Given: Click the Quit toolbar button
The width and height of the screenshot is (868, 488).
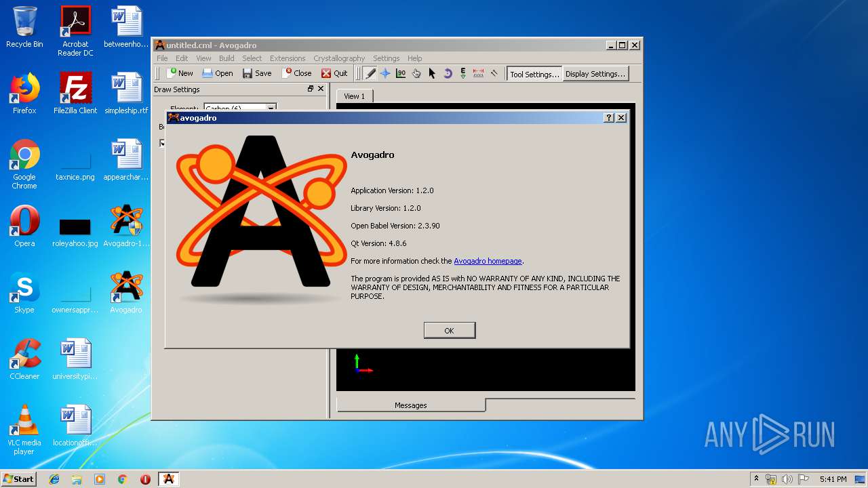Looking at the screenshot, I should [x=334, y=73].
